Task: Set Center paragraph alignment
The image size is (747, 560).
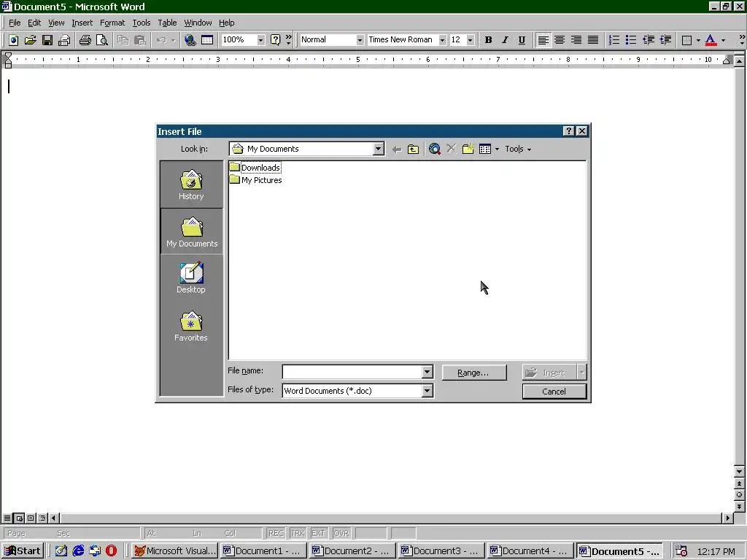Action: 560,40
